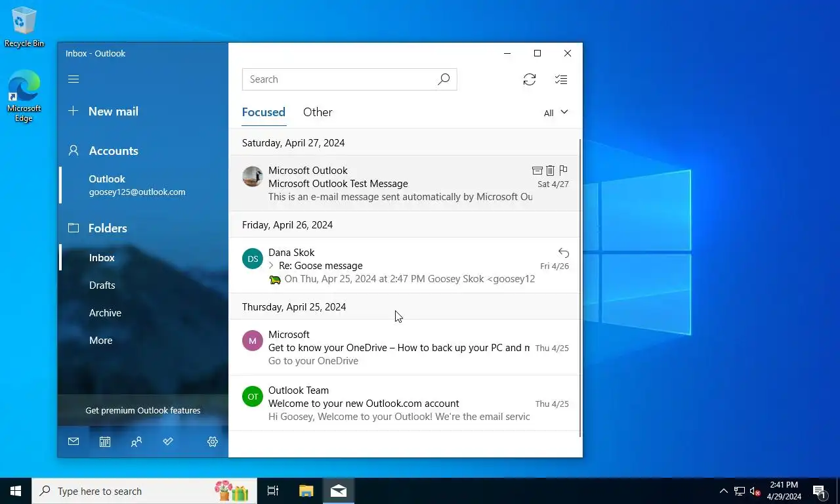
Task: Open the To Do checkmark icon
Action: (168, 442)
